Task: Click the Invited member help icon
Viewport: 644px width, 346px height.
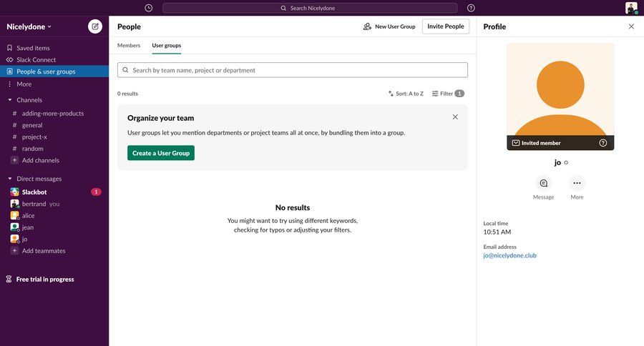Action: (x=603, y=143)
